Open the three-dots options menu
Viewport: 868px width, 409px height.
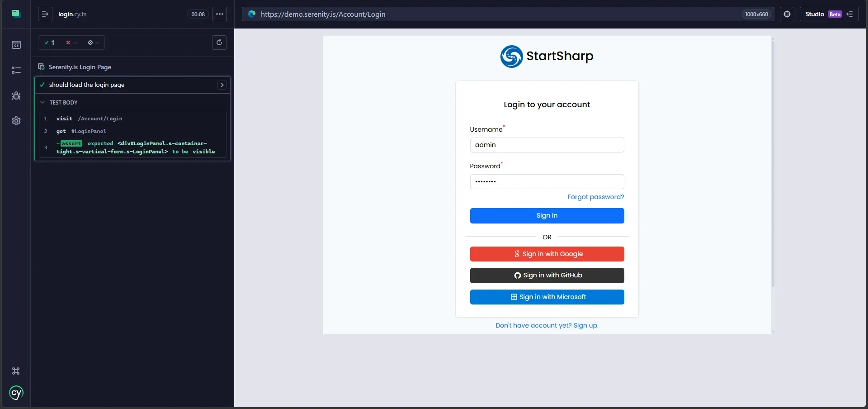point(220,14)
